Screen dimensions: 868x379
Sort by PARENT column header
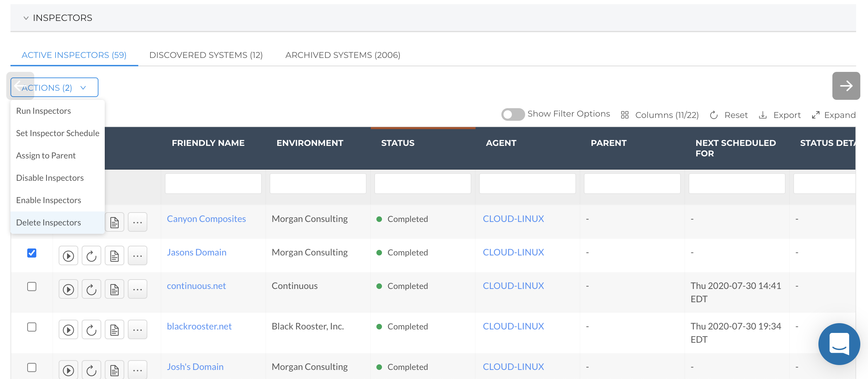pos(609,143)
